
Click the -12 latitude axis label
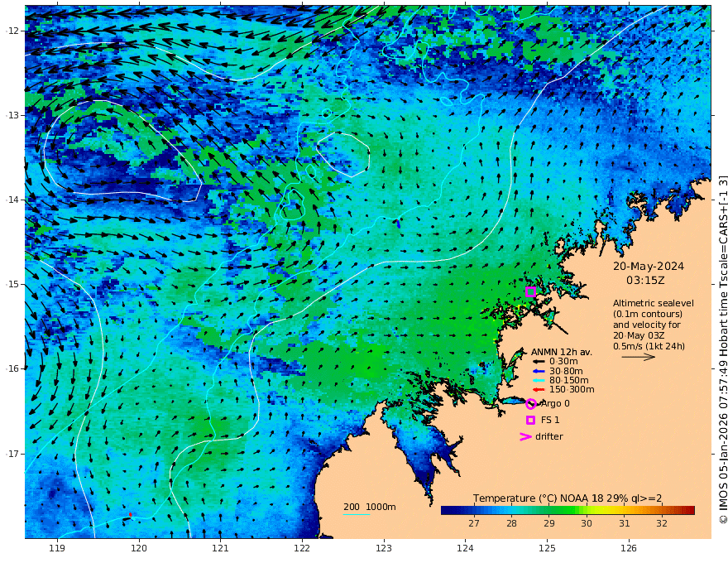pyautogui.click(x=12, y=31)
